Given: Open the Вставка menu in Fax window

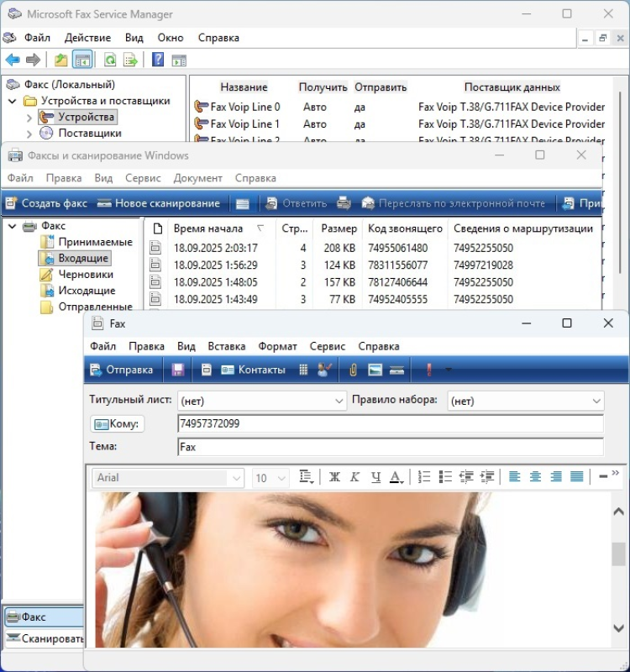Looking at the screenshot, I should pyautogui.click(x=226, y=346).
